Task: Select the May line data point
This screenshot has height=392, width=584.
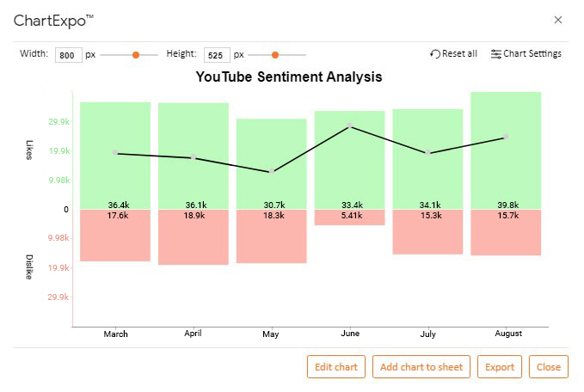Action: tap(272, 172)
